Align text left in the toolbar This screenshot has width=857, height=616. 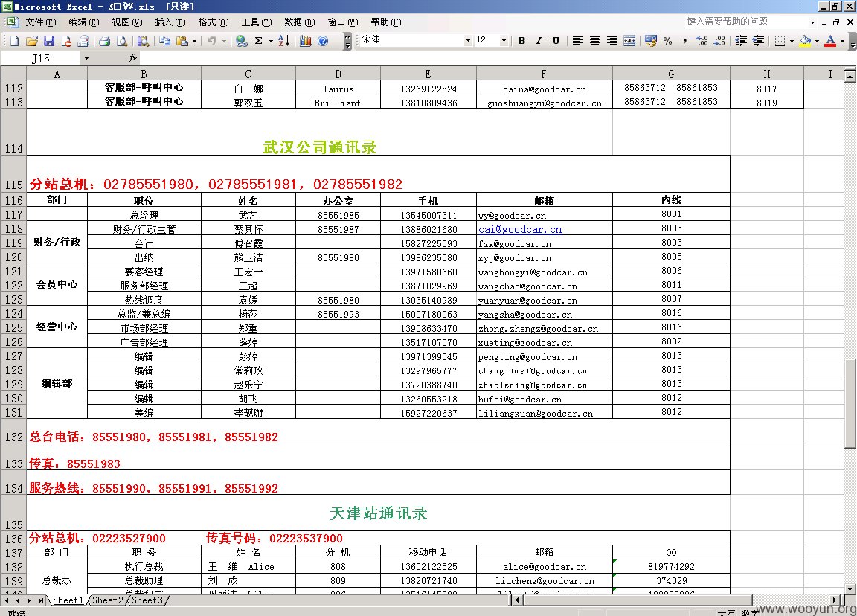tap(578, 41)
